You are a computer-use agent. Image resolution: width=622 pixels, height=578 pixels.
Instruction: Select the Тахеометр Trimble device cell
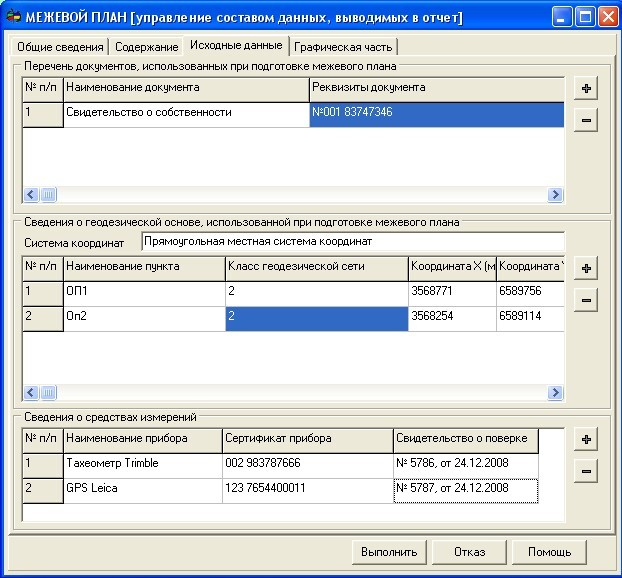point(142,463)
